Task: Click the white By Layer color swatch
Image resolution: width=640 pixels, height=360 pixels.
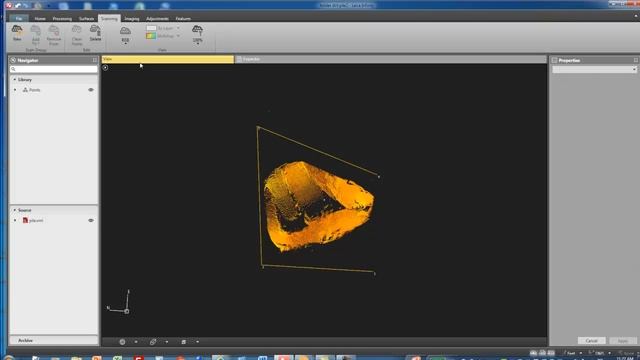Action: click(151, 28)
